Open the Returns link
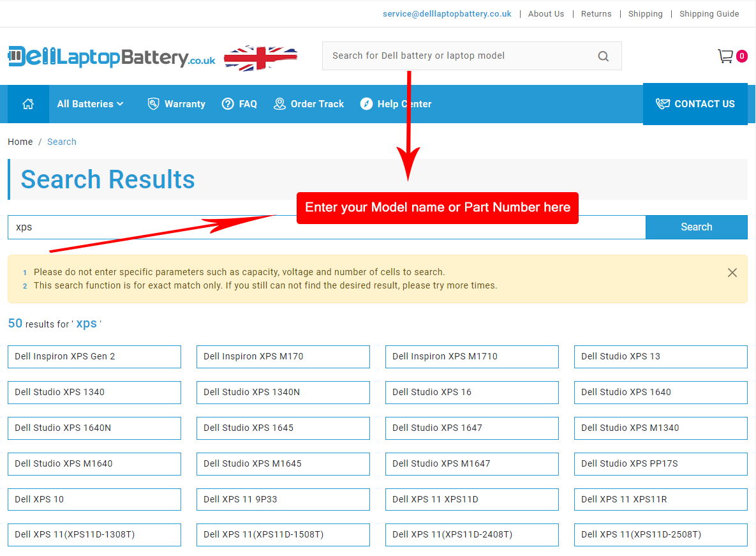Image resolution: width=756 pixels, height=556 pixels. click(x=596, y=14)
